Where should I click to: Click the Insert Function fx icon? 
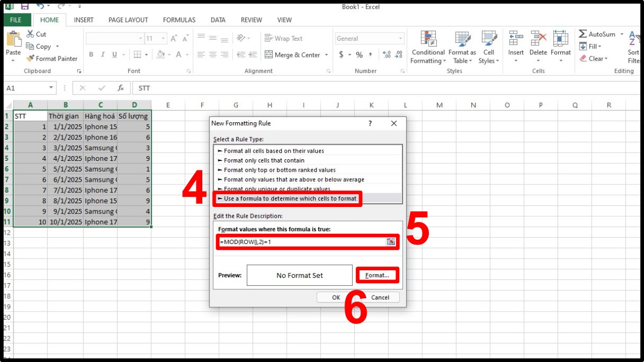[x=121, y=88]
